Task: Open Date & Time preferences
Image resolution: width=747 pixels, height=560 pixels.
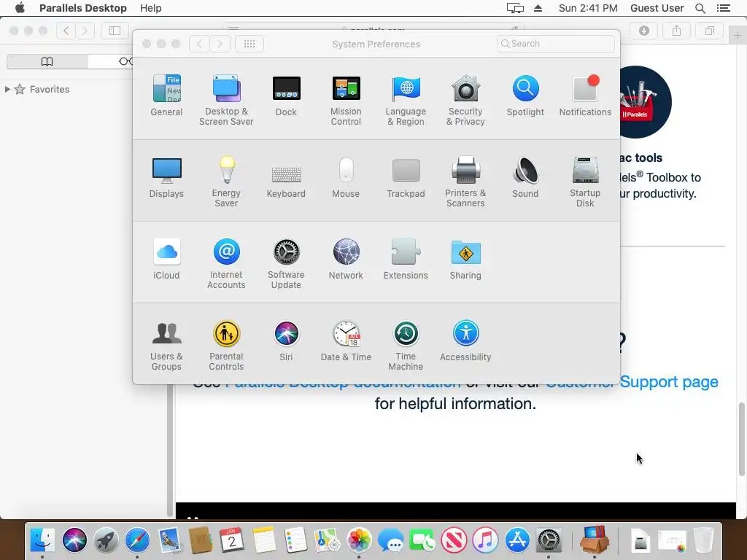Action: click(346, 341)
